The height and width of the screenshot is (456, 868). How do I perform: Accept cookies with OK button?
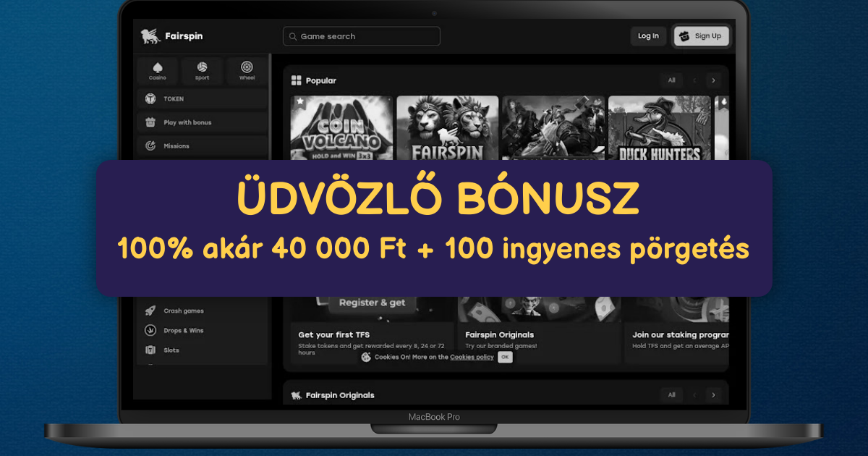click(x=505, y=357)
